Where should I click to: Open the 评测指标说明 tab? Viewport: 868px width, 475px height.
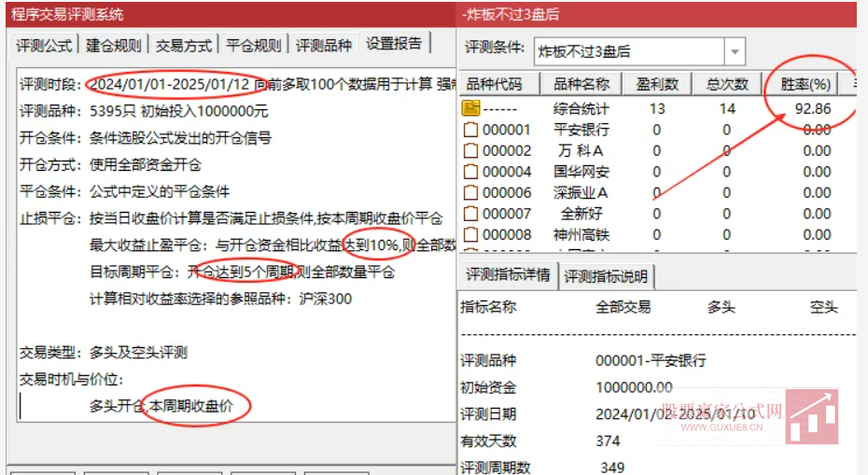tap(606, 276)
